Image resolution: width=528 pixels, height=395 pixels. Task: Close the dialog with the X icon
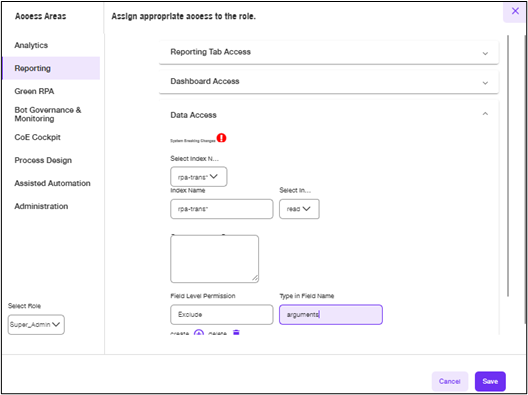click(x=515, y=11)
